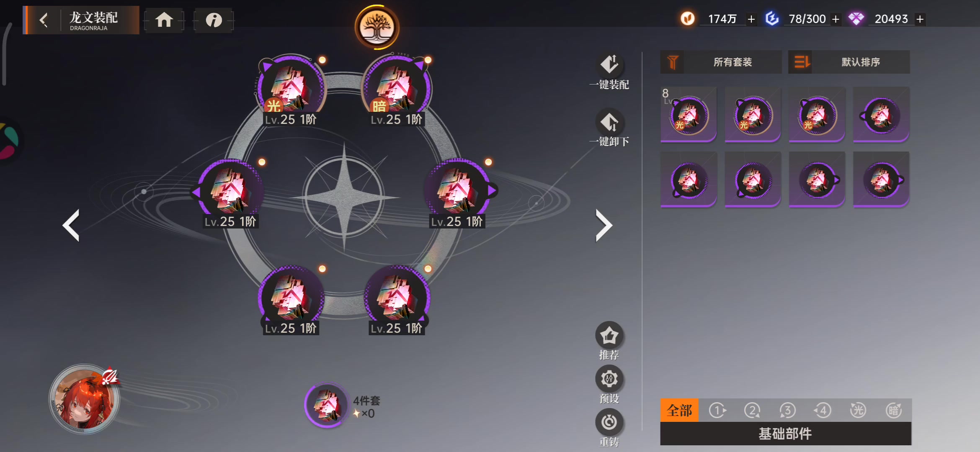
Task: Add more diamonds via plus next to 20493
Action: coord(920,19)
